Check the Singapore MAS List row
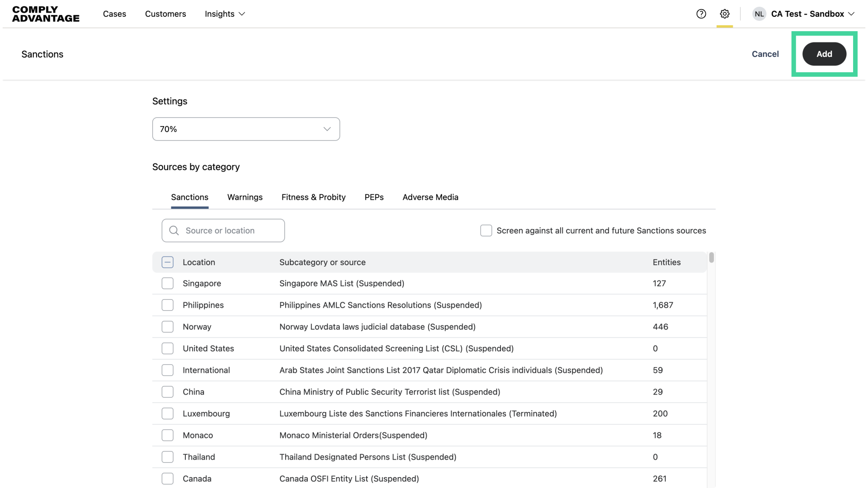Image resolution: width=868 pixels, height=488 pixels. tap(168, 283)
